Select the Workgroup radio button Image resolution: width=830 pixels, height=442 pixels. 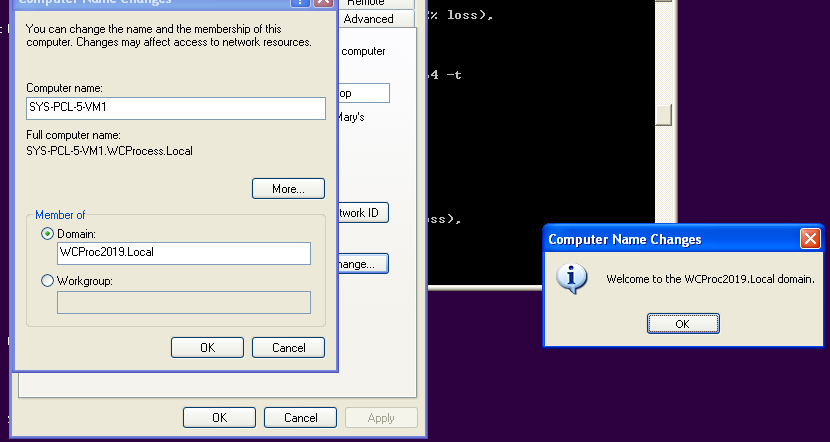tap(48, 281)
